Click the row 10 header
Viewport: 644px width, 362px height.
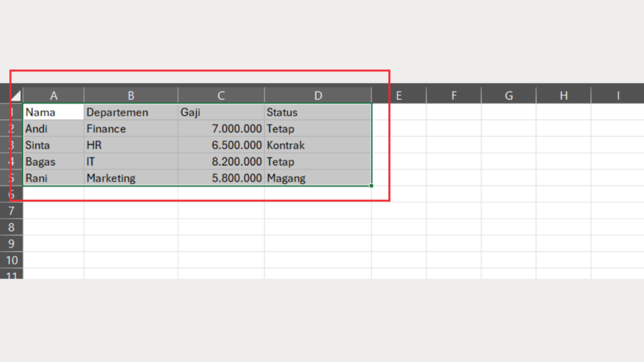[11, 260]
